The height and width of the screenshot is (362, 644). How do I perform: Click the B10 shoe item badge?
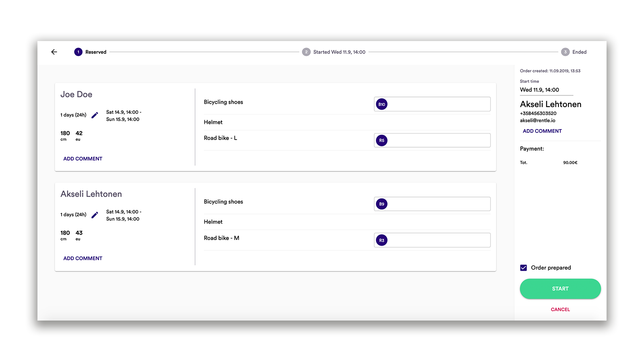[382, 104]
